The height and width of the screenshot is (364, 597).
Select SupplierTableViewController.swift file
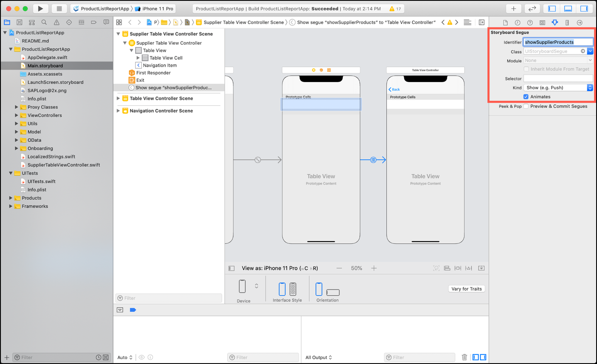click(x=63, y=165)
